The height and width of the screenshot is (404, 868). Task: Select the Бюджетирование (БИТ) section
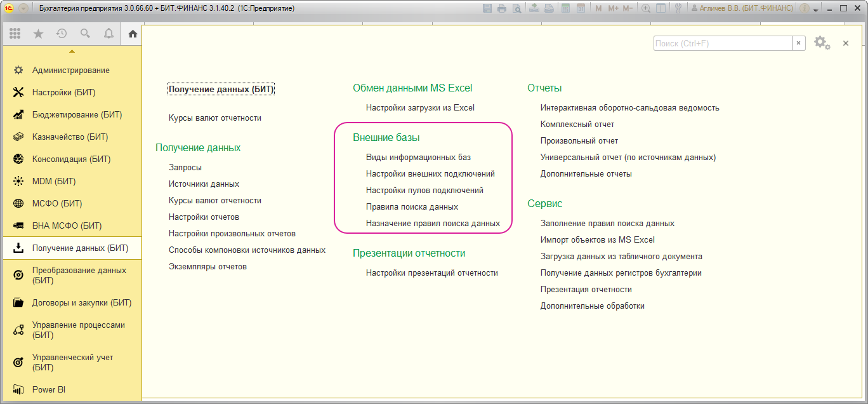point(77,115)
